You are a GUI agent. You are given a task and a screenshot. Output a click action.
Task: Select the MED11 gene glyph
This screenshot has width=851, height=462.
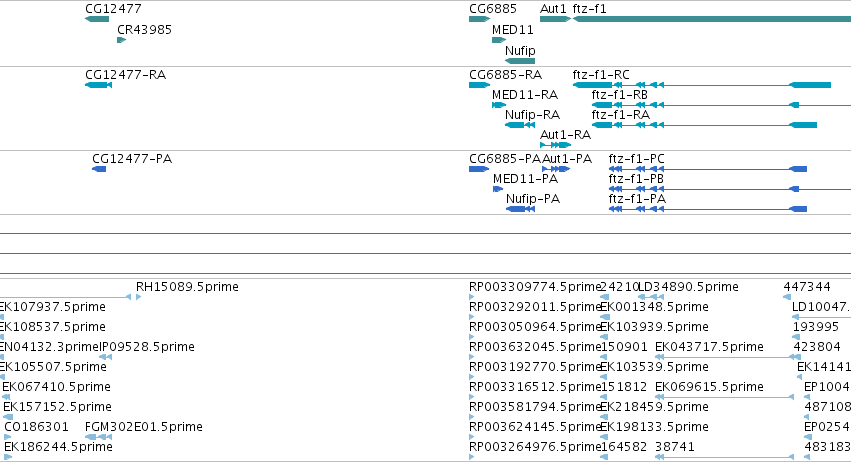(499, 40)
